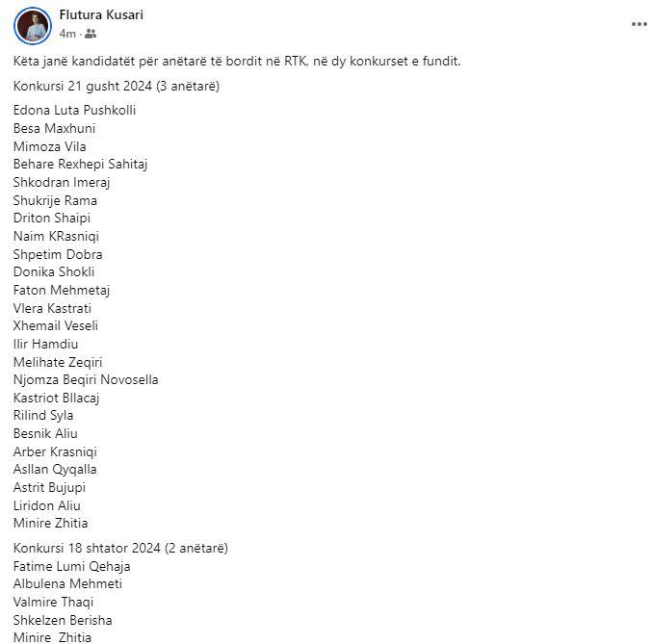
Task: Click the name Rilind Syla
Action: [43, 416]
